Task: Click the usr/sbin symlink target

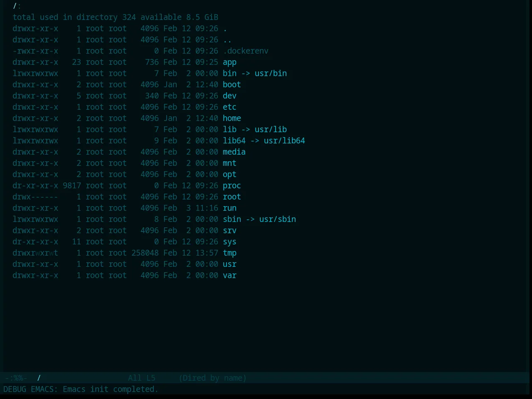Action: (278, 219)
